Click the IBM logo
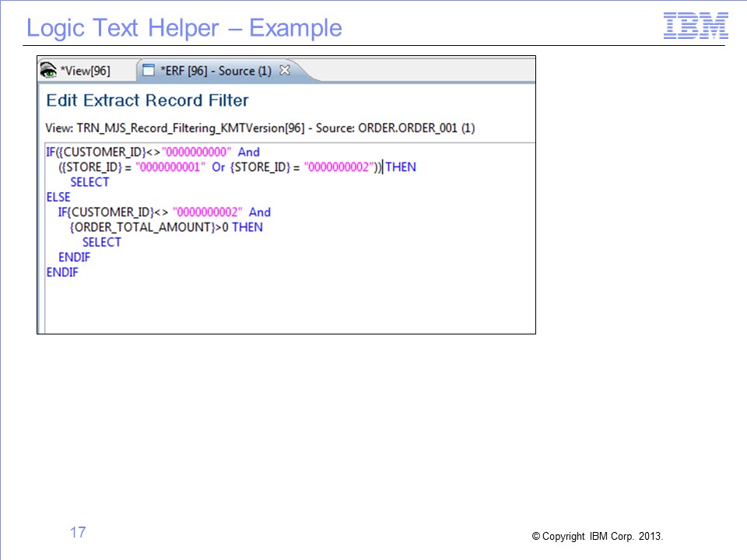Viewport: 747px width, 560px height. [x=696, y=26]
